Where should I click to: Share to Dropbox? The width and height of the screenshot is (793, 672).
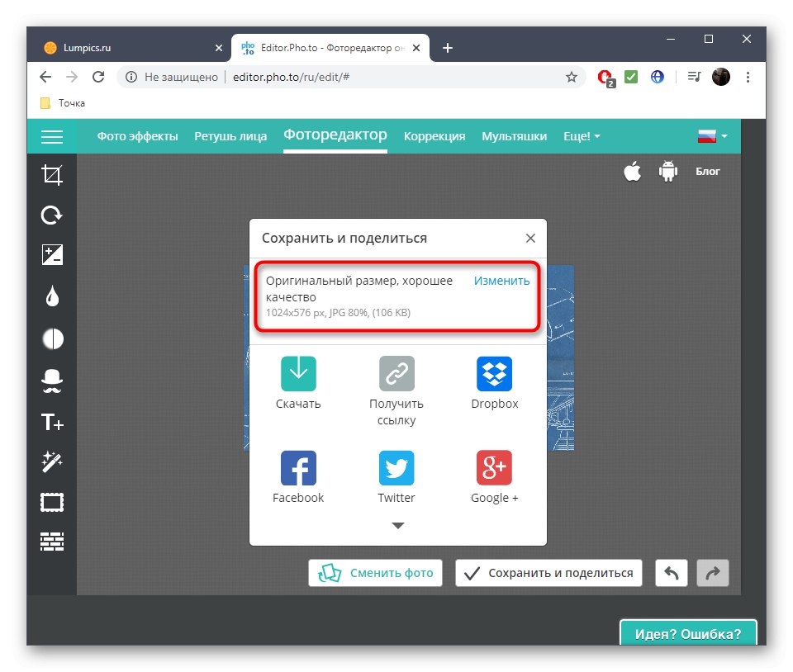pyautogui.click(x=494, y=373)
